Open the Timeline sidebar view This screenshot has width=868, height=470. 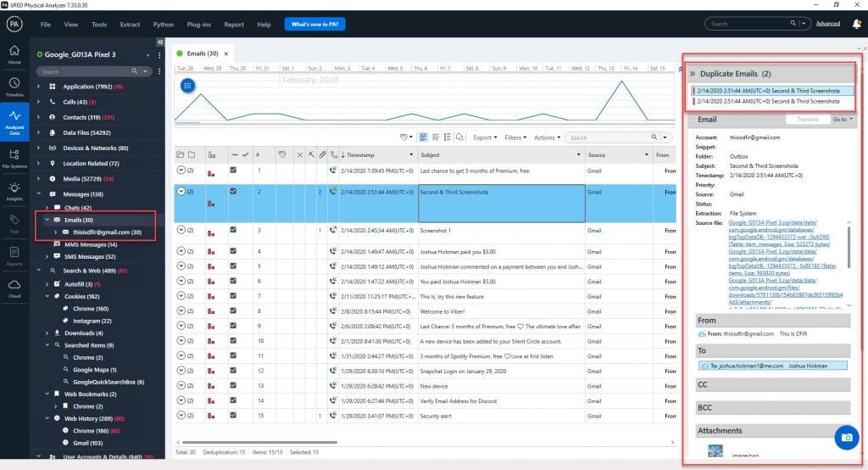pyautogui.click(x=14, y=87)
